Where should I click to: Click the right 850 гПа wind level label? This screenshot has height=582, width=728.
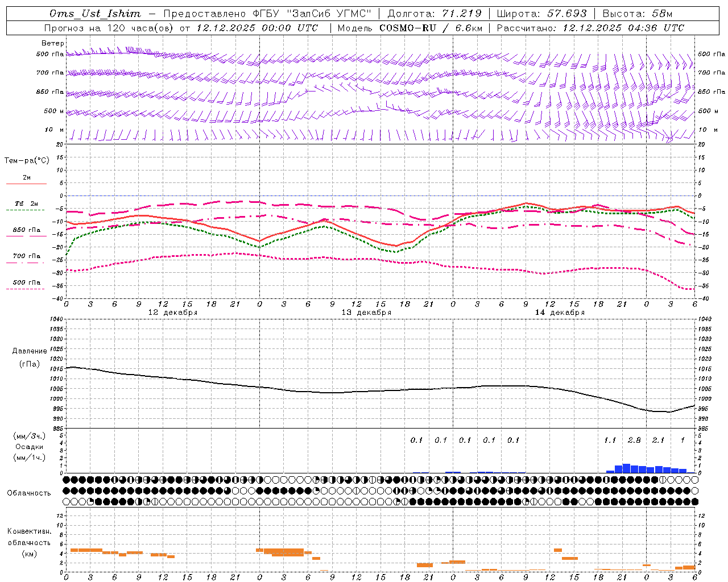pyautogui.click(x=712, y=92)
